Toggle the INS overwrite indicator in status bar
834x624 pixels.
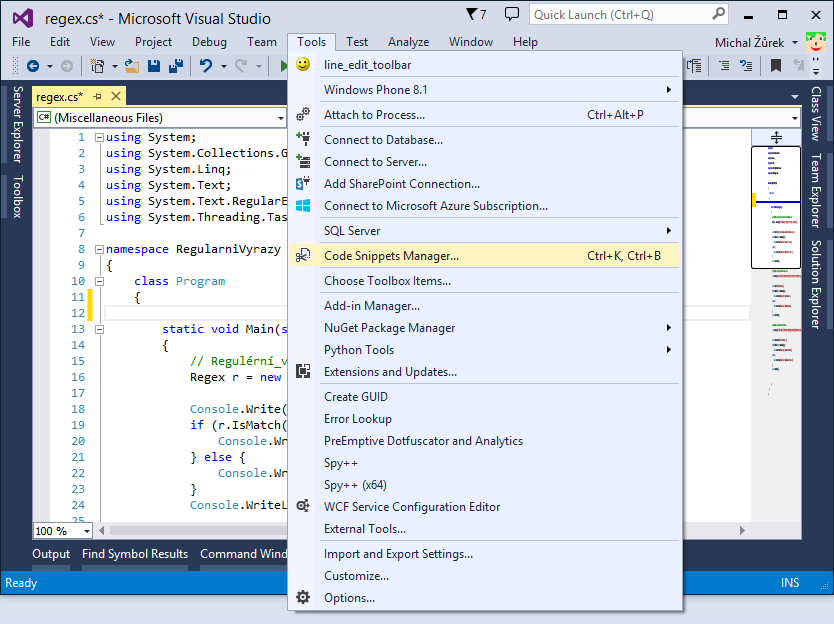pyautogui.click(x=790, y=582)
